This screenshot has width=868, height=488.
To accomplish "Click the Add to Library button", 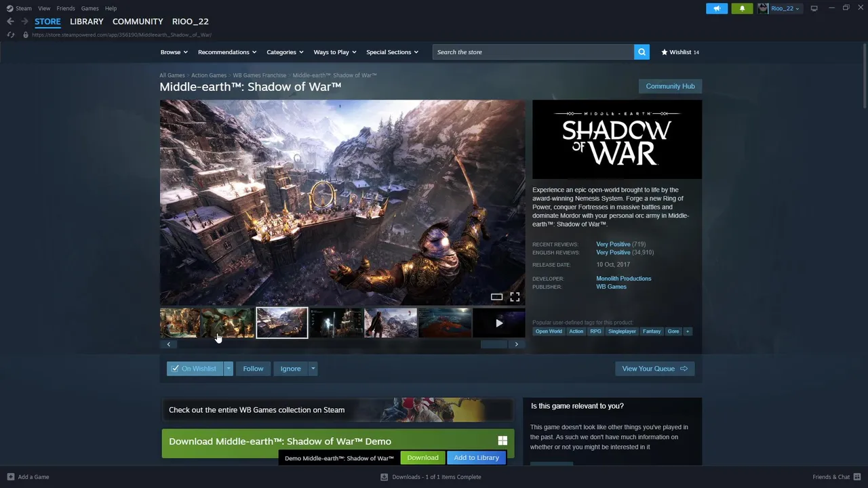I will coord(476,457).
